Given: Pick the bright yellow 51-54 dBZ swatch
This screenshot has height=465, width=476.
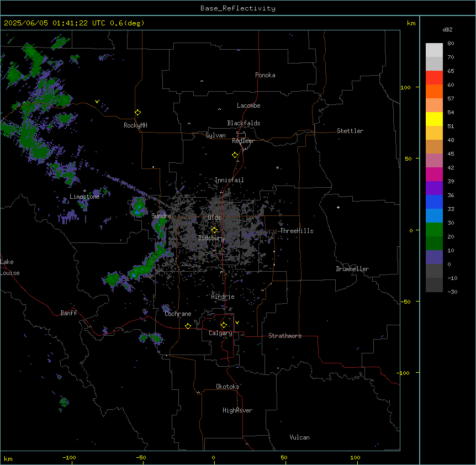Looking at the screenshot, I should point(434,119).
